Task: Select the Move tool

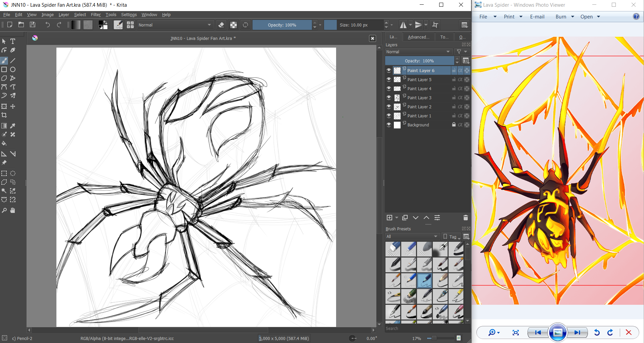Action: 13,106
